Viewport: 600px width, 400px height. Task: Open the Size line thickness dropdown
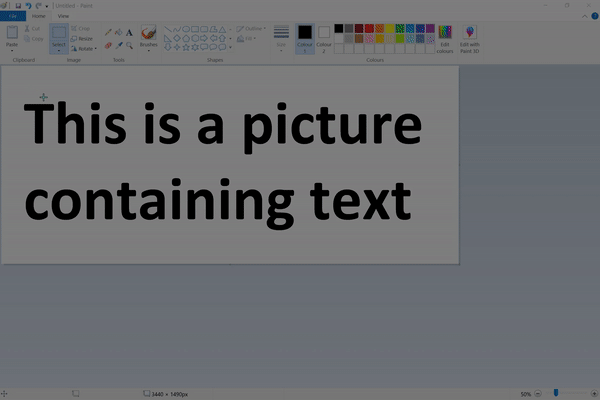pos(281,39)
